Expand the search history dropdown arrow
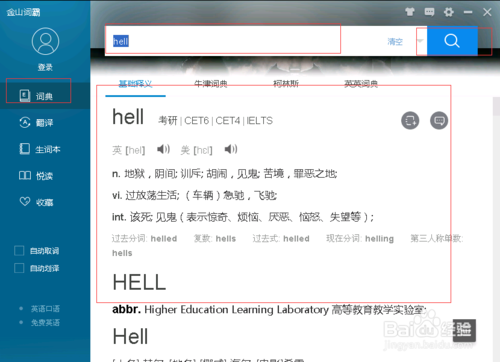Image resolution: width=500 pixels, height=362 pixels. tap(420, 41)
